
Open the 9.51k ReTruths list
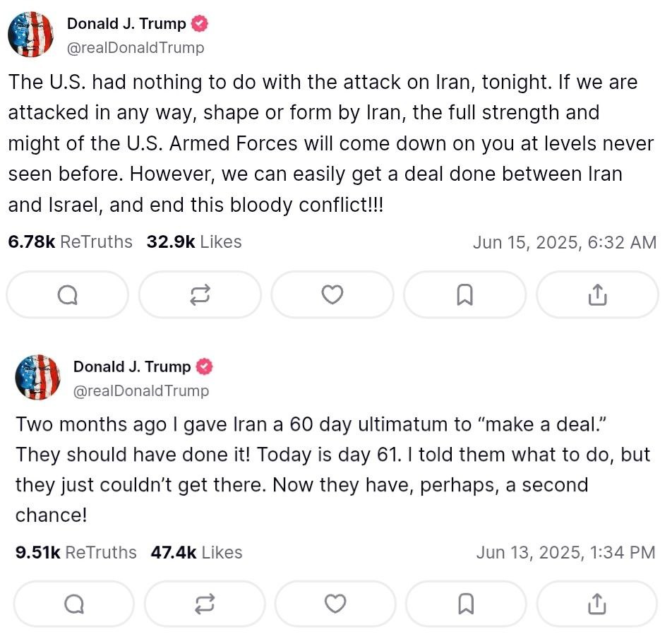(76, 552)
